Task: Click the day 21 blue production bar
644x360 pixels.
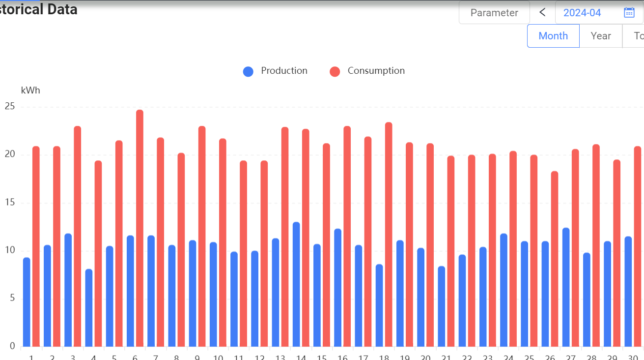Action: (442, 306)
